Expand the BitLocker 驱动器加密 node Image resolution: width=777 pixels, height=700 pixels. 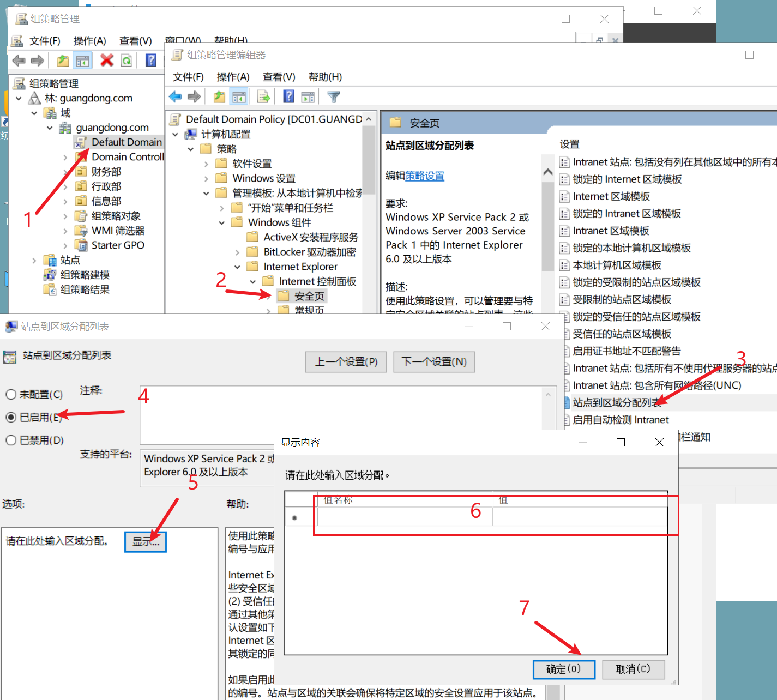237,252
